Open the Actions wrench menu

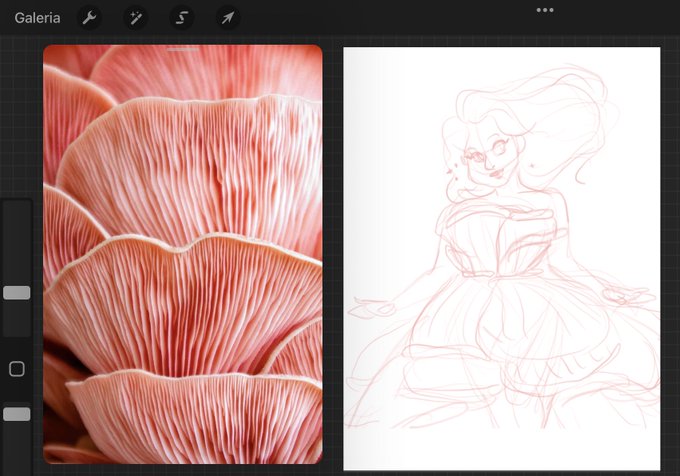click(89, 18)
